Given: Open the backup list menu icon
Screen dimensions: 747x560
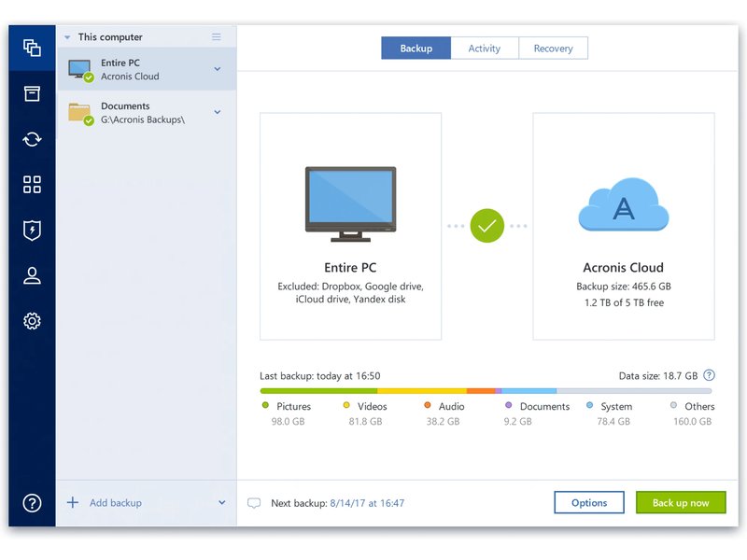Looking at the screenshot, I should pyautogui.click(x=217, y=37).
